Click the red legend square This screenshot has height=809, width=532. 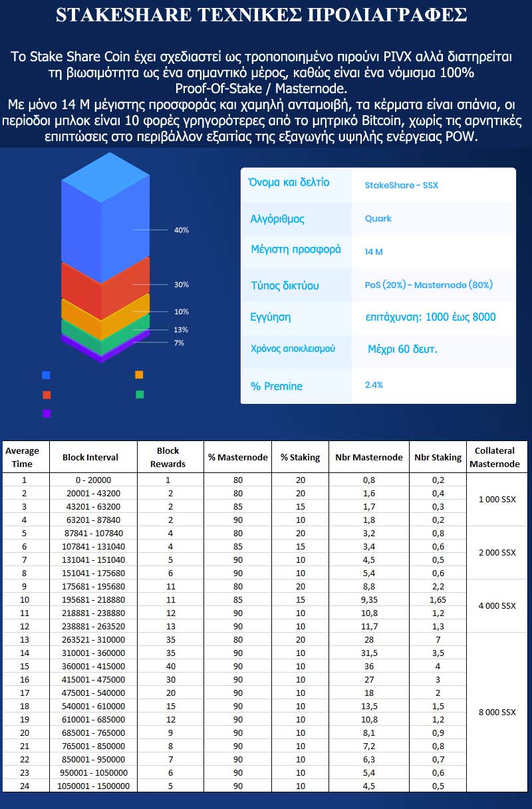coord(46,395)
